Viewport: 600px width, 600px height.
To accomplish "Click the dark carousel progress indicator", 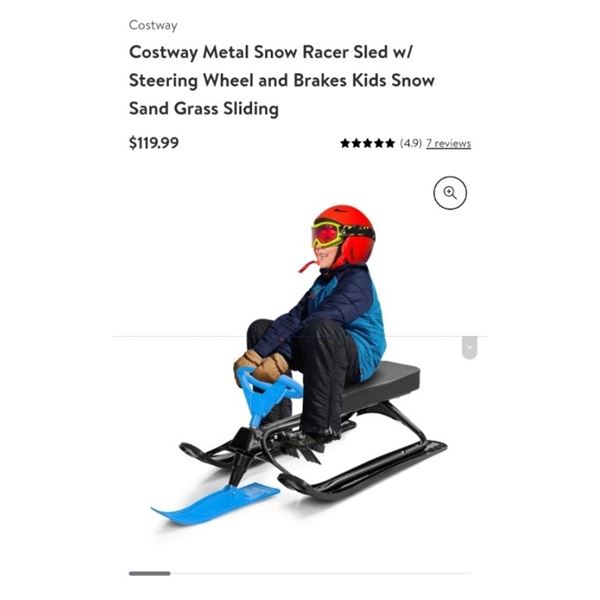I will pos(150,573).
